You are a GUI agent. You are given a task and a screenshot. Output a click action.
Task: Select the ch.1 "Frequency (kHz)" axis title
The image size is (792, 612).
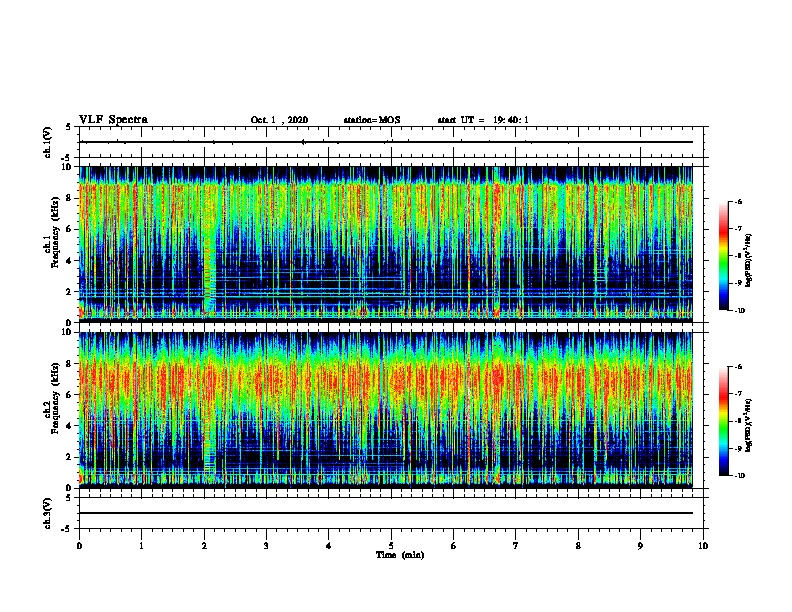point(55,233)
